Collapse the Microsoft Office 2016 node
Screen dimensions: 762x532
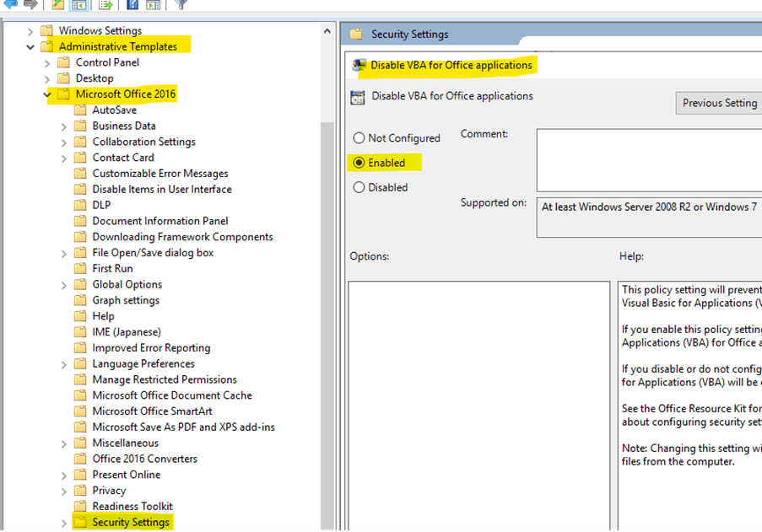[47, 94]
